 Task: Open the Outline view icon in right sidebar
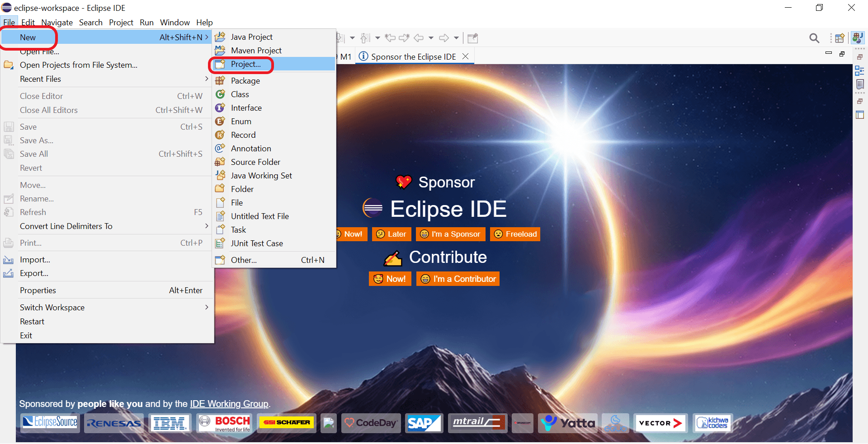coord(859,70)
